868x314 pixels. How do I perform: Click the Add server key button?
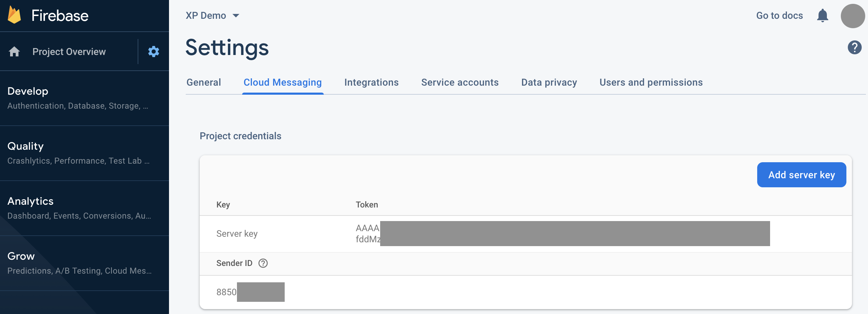[801, 175]
